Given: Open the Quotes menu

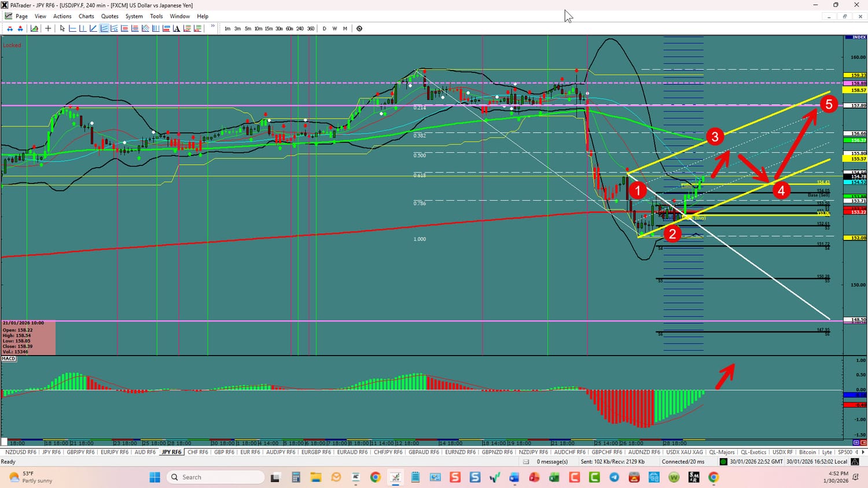Looking at the screenshot, I should [110, 16].
